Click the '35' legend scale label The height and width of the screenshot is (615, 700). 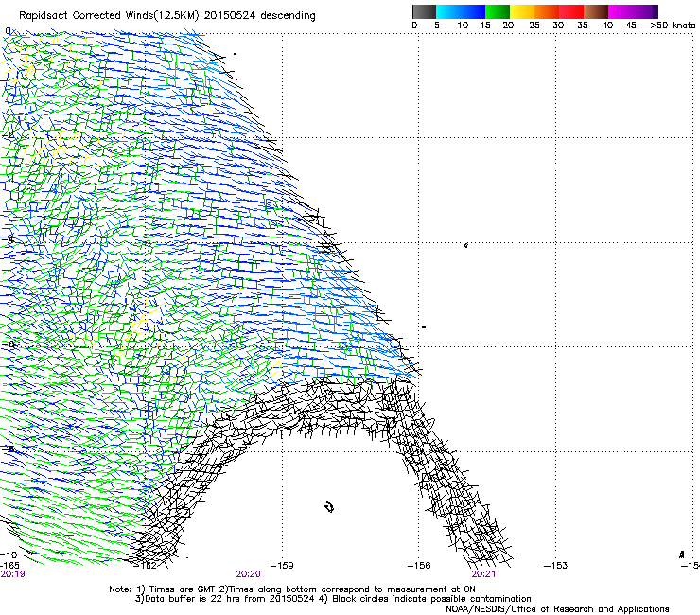tap(583, 26)
